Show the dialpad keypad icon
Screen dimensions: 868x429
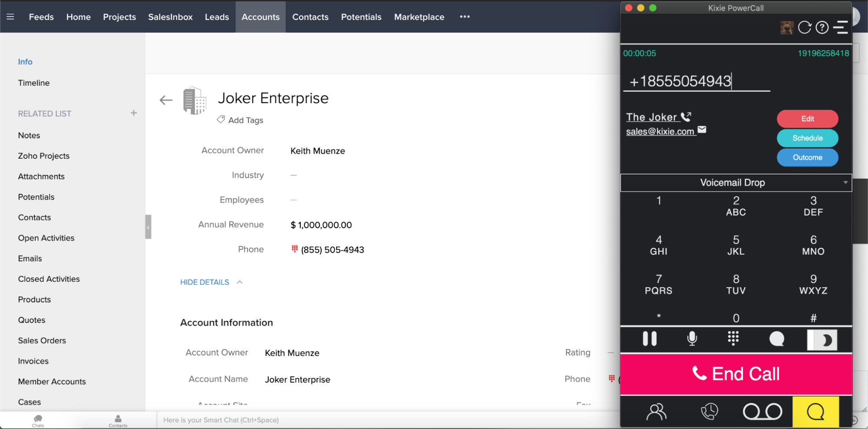[733, 338]
